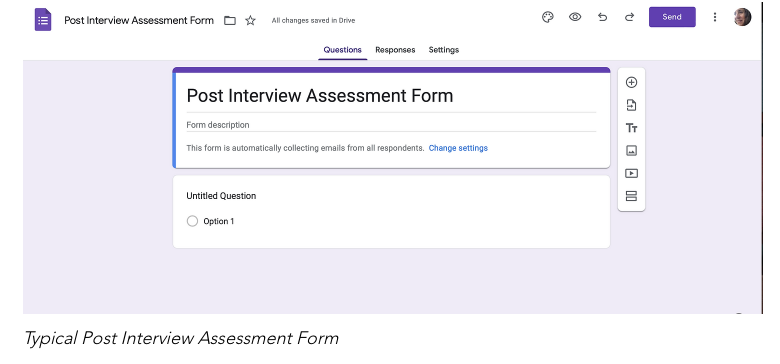This screenshot has width=780, height=364.
Task: Star the Post Interview Assessment Form
Action: point(250,20)
